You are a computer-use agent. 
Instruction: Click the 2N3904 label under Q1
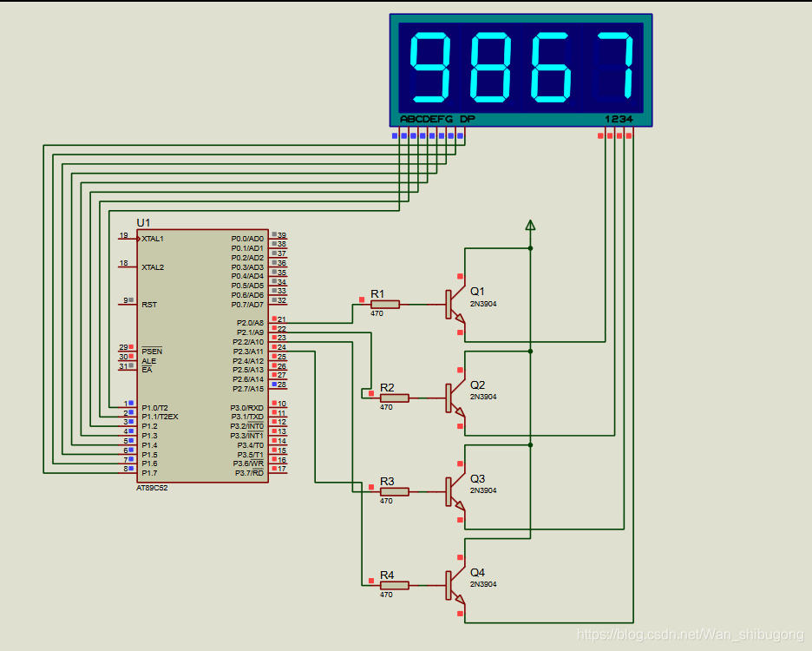[483, 304]
